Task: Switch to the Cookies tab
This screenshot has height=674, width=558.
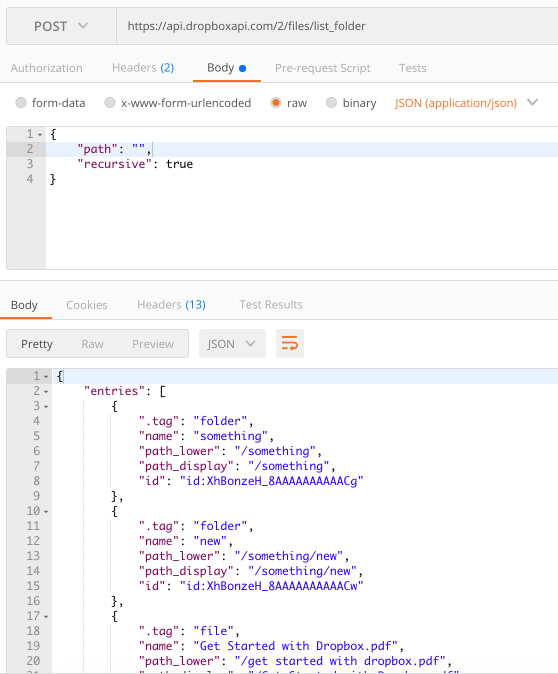Action: point(87,305)
